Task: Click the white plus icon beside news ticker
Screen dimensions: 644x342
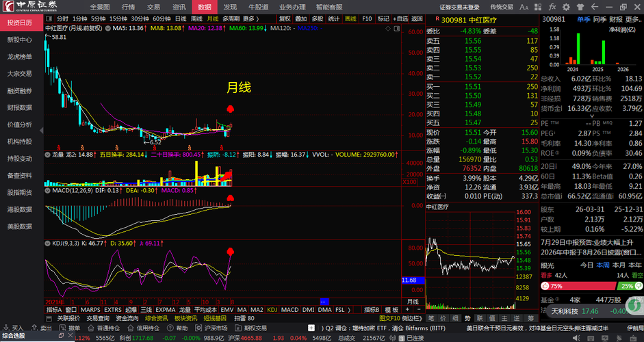Action: (x=311, y=328)
